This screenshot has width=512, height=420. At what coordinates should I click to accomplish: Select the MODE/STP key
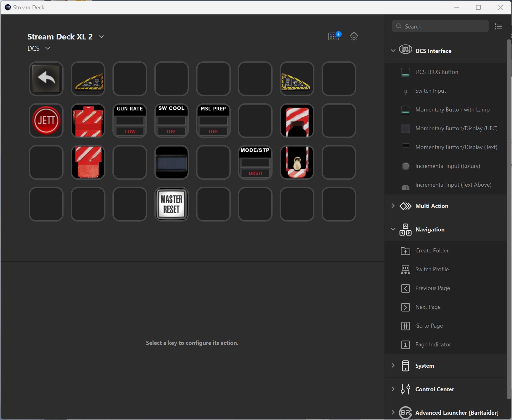pyautogui.click(x=255, y=162)
